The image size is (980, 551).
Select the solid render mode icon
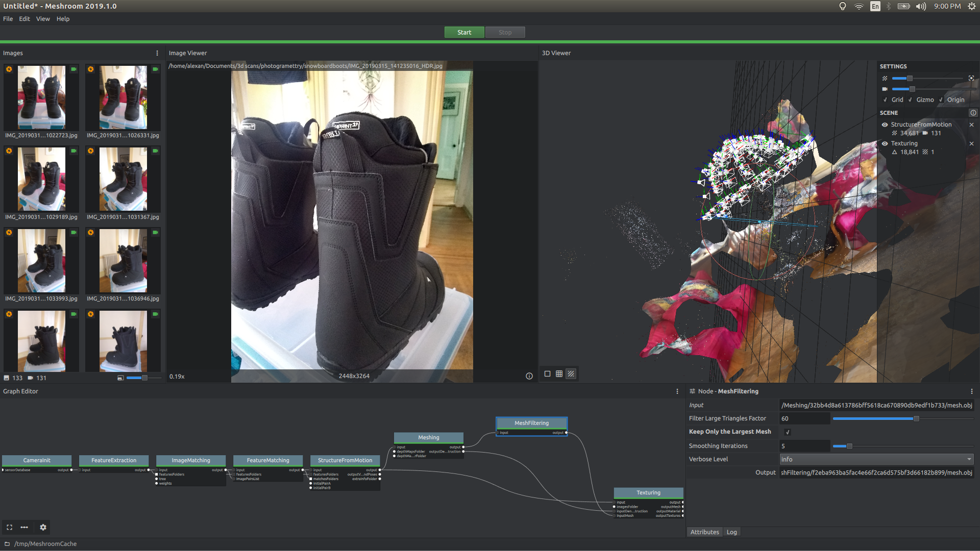(547, 373)
